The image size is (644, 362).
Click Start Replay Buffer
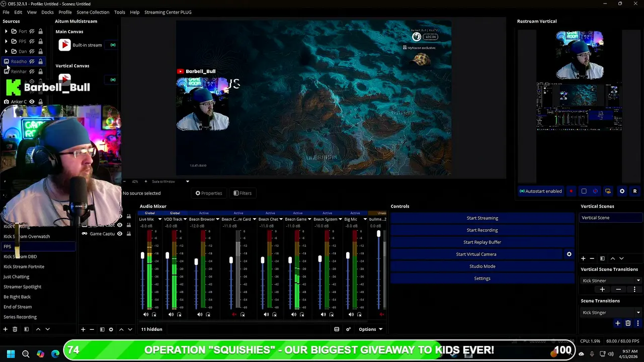point(482,242)
